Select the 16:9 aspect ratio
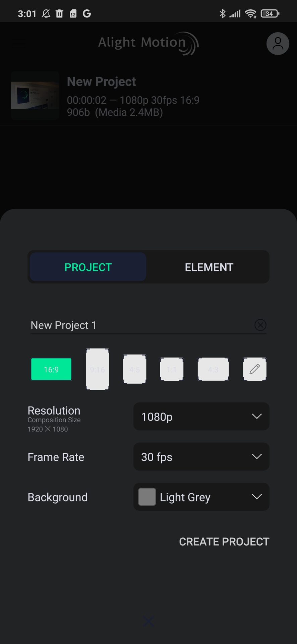 (51, 369)
